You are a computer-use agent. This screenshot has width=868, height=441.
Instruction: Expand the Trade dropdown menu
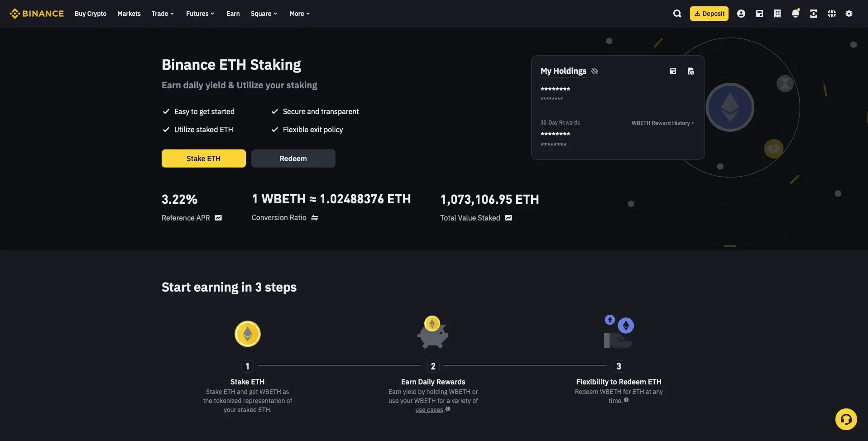pos(163,14)
